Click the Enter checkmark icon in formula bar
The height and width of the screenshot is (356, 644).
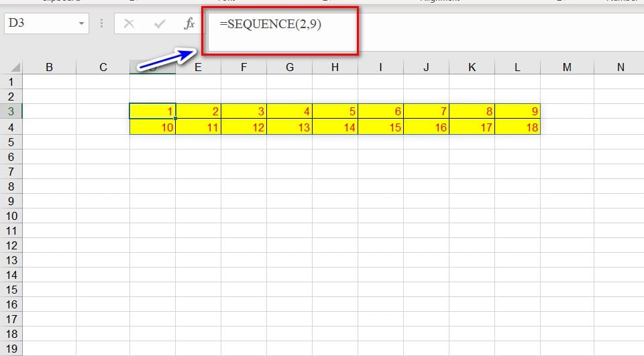[160, 23]
